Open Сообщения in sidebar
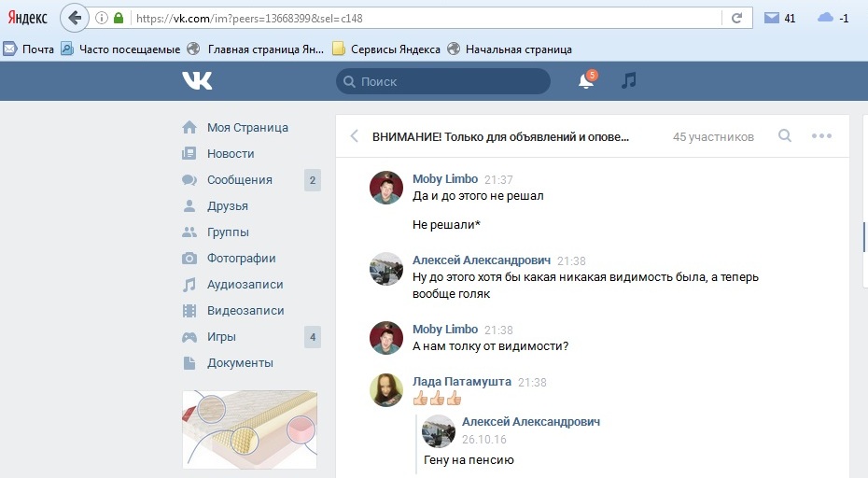This screenshot has height=478, width=868. pos(240,180)
